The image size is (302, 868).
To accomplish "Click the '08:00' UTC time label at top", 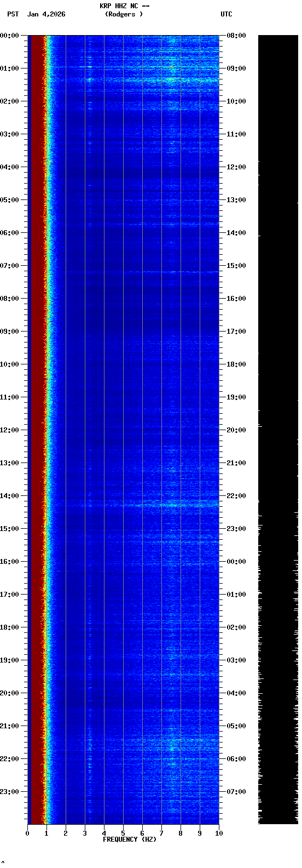I will [236, 36].
